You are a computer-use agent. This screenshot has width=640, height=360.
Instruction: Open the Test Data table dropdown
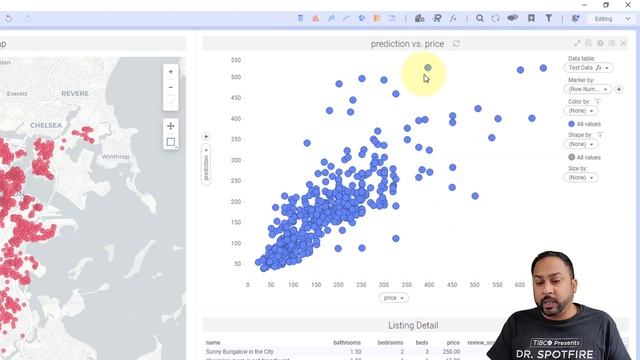pyautogui.click(x=588, y=68)
